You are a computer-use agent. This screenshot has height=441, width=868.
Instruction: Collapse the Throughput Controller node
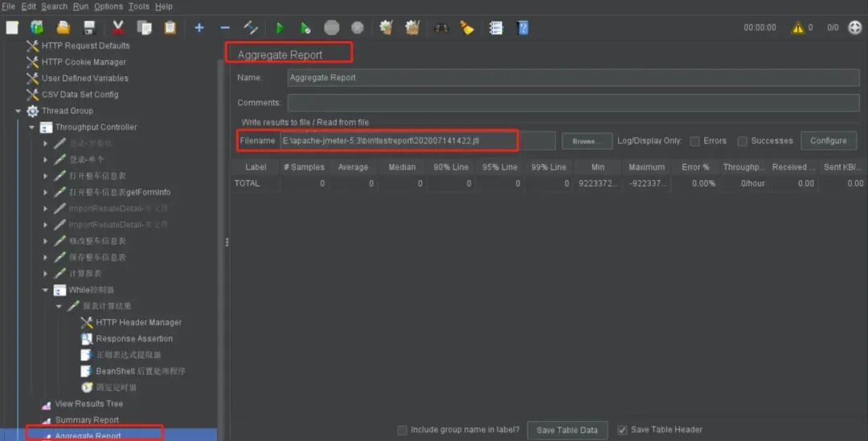31,127
